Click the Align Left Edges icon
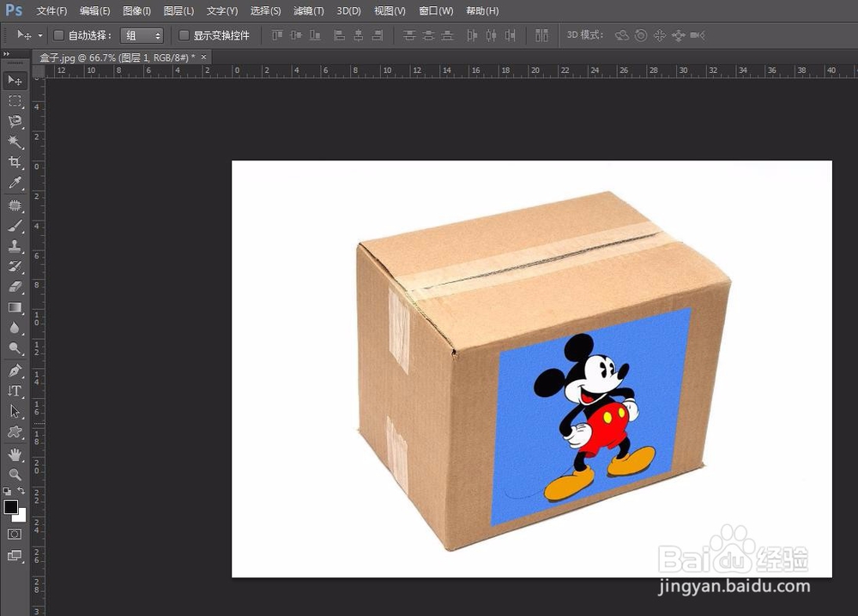The height and width of the screenshot is (616, 858). coord(339,35)
